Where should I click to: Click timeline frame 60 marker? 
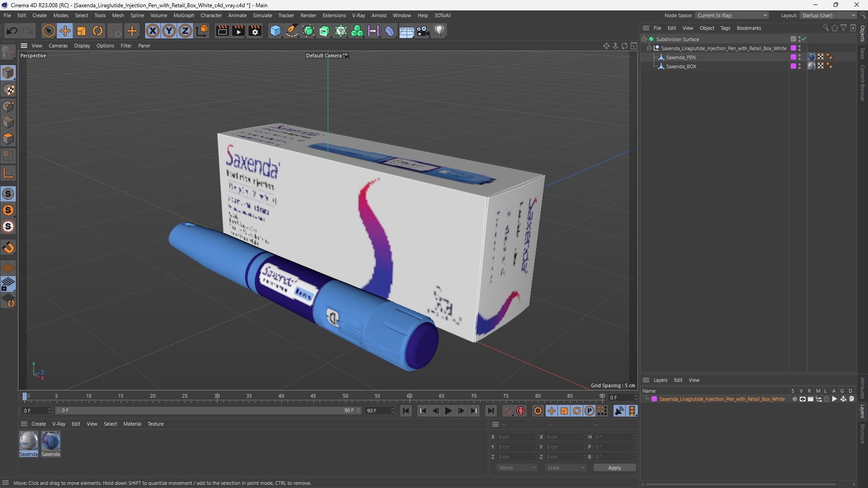click(x=409, y=396)
